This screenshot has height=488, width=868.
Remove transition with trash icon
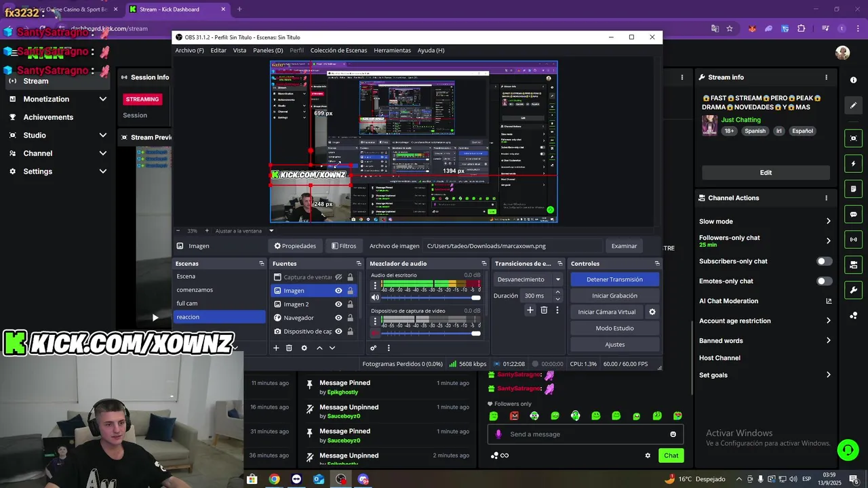tap(544, 310)
